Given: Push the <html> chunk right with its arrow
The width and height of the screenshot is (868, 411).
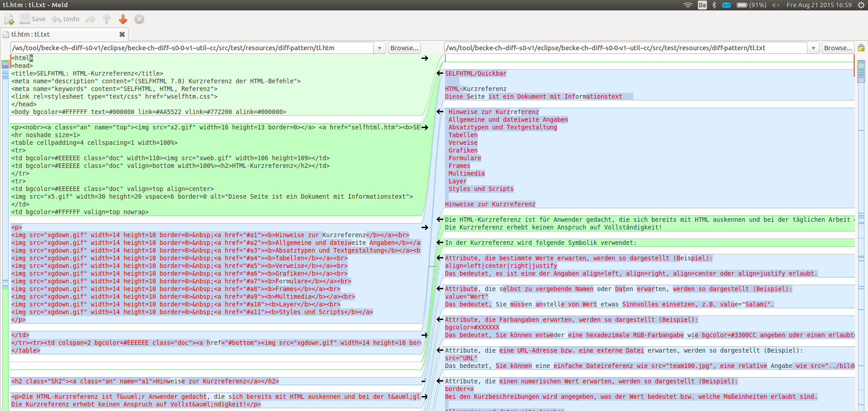Looking at the screenshot, I should point(425,58).
